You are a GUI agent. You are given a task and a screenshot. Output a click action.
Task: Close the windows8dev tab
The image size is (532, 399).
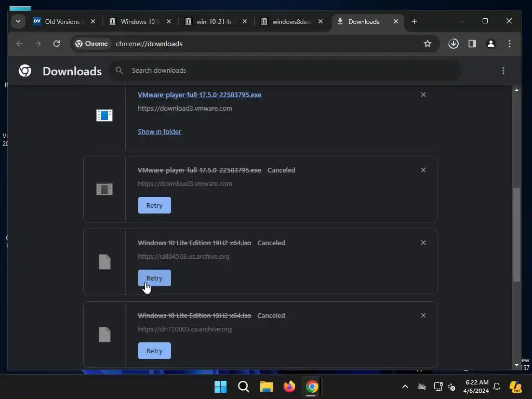pos(321,21)
